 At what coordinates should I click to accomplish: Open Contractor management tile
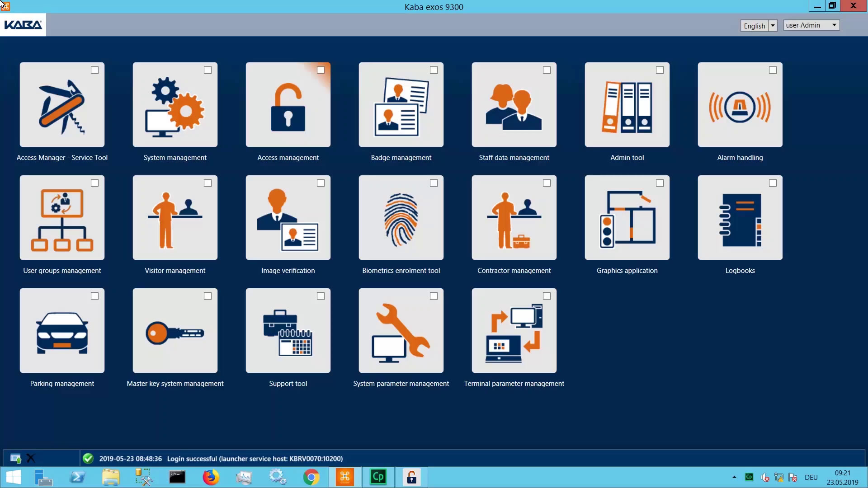pos(514,218)
